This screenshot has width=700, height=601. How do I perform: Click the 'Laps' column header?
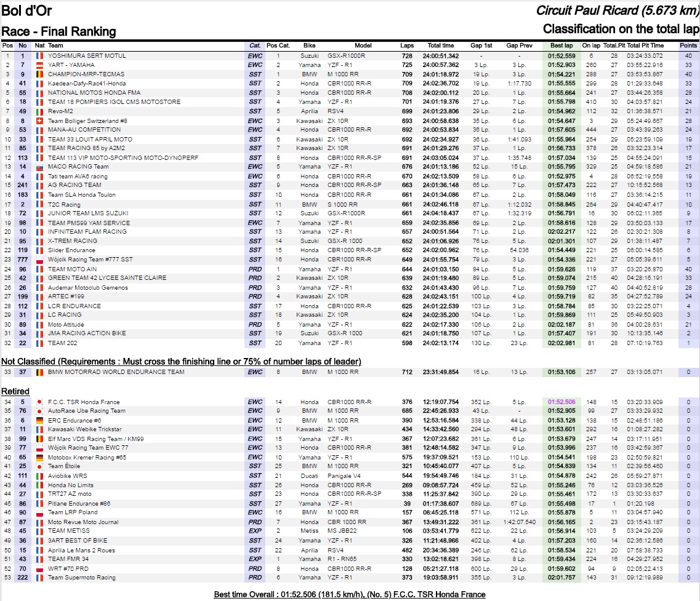tap(407, 46)
